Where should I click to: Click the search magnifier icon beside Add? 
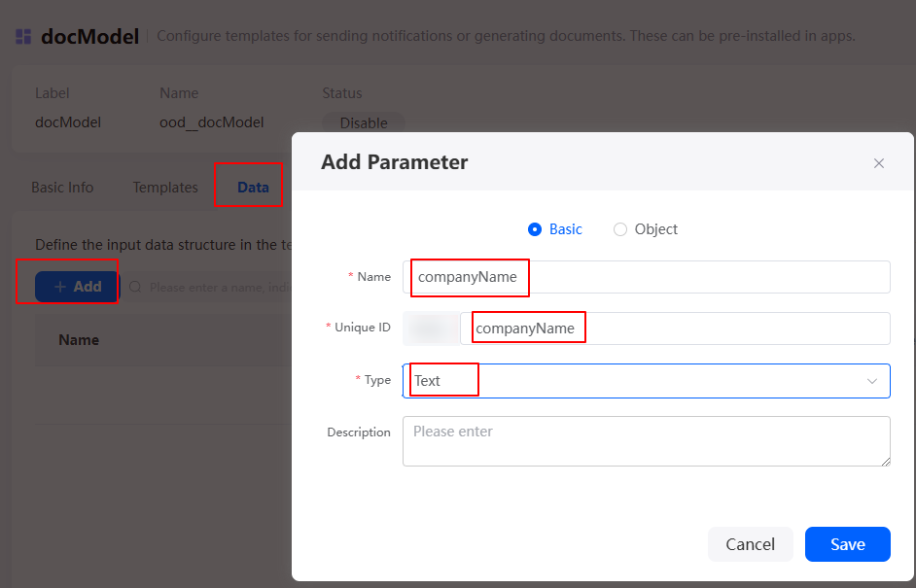(135, 287)
